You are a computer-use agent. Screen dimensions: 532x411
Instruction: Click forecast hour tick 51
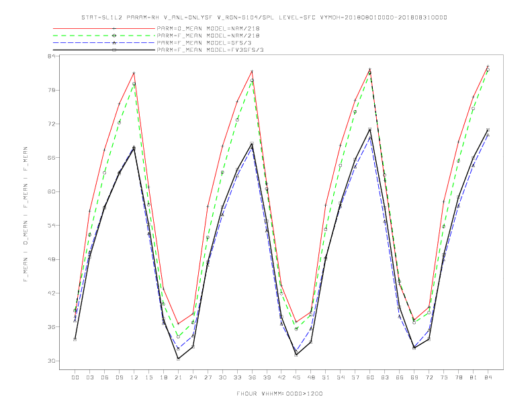[x=326, y=377]
